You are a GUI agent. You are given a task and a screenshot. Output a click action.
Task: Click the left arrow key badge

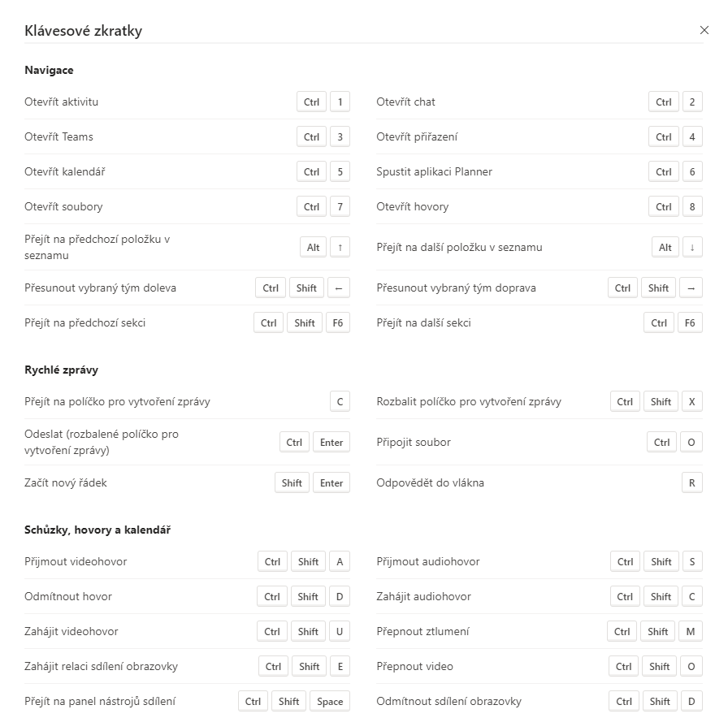pyautogui.click(x=340, y=288)
